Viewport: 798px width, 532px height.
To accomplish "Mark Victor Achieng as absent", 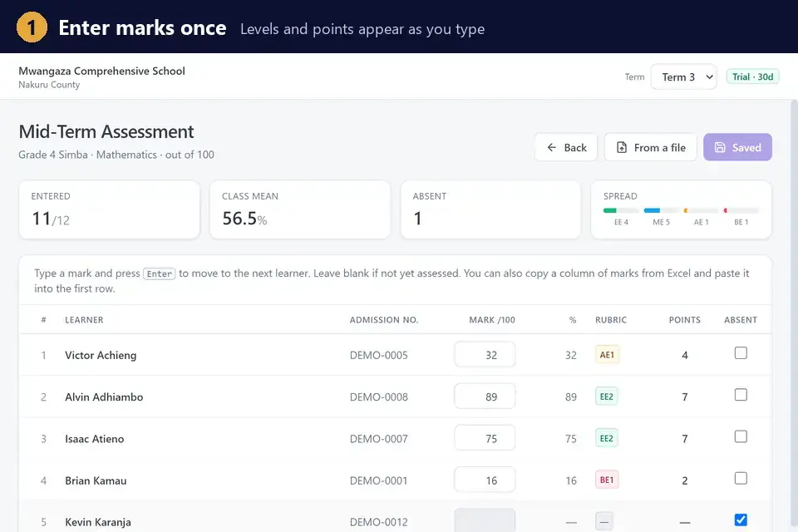I will [741, 353].
